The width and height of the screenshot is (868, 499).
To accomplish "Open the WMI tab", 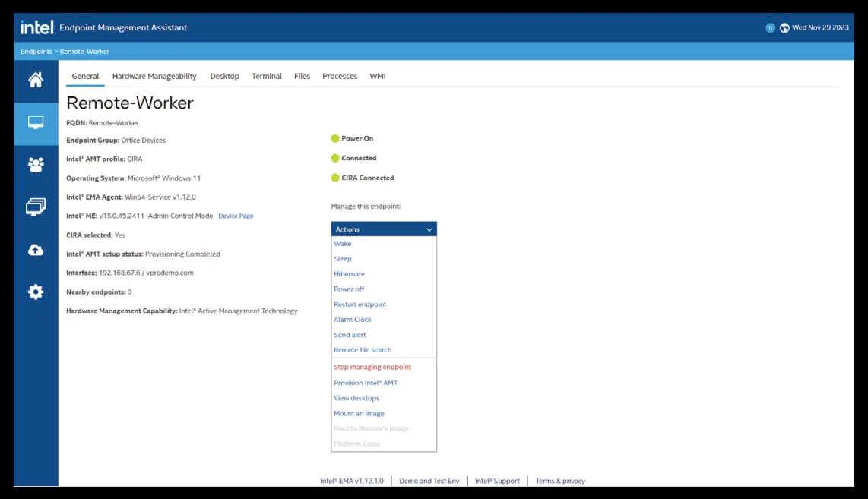I will point(378,77).
